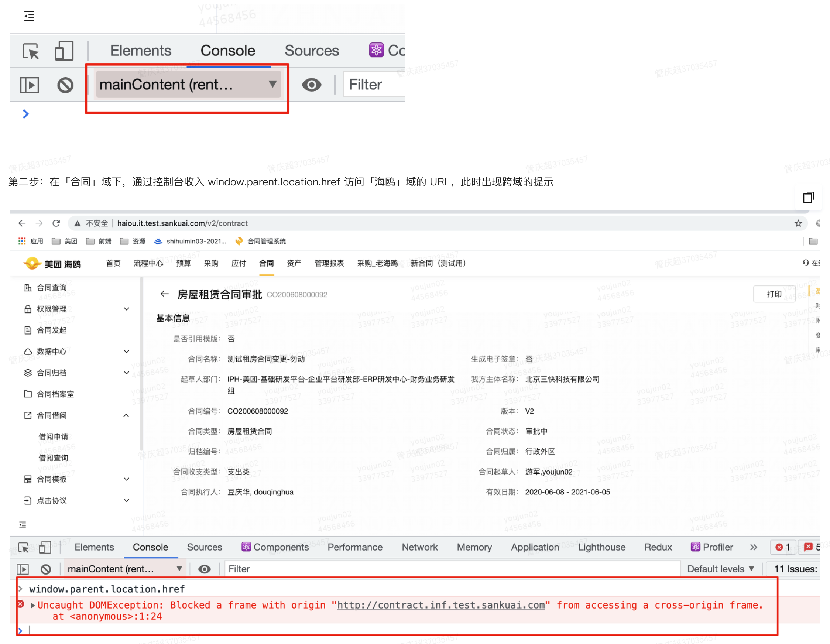Click the browser reload icon

pyautogui.click(x=56, y=223)
